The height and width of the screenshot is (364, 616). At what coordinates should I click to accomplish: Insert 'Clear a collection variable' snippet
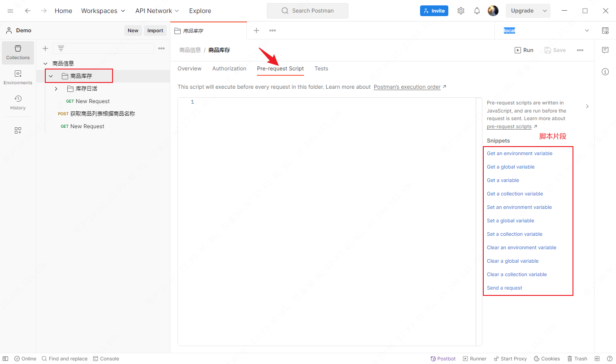tap(517, 274)
